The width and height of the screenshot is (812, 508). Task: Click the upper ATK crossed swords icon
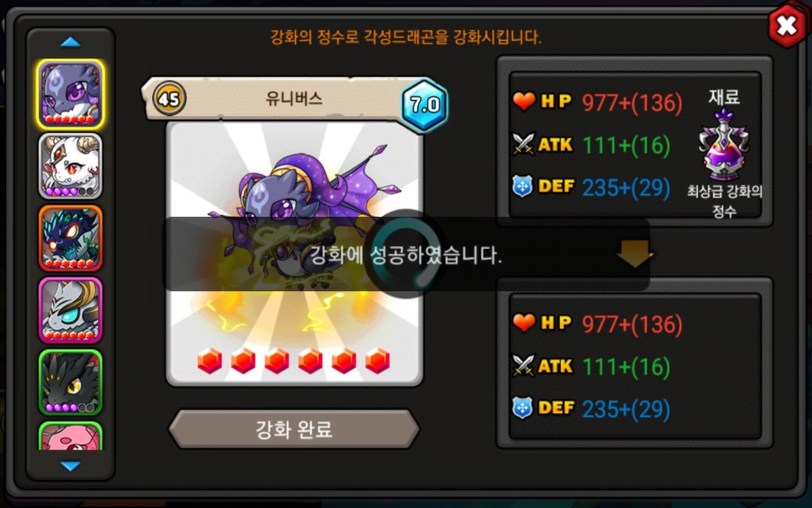[523, 144]
